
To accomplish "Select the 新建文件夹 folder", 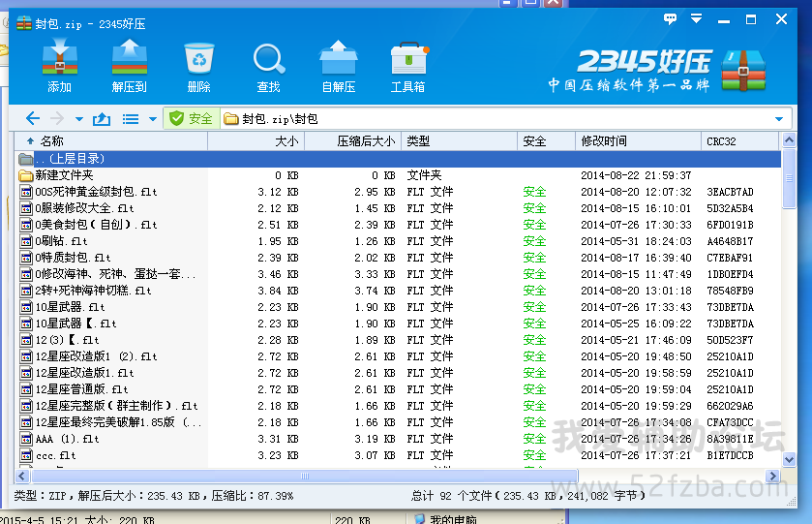I will coord(398,175).
